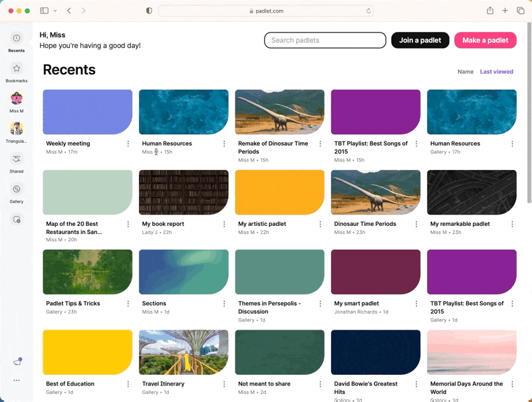Reload the padlet.com page
532x402 pixels.
(368, 11)
